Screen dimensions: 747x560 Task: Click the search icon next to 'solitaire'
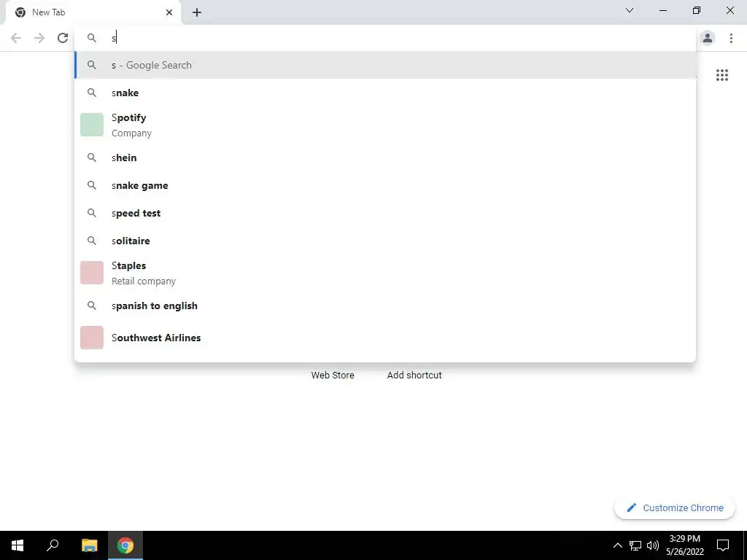pos(92,241)
